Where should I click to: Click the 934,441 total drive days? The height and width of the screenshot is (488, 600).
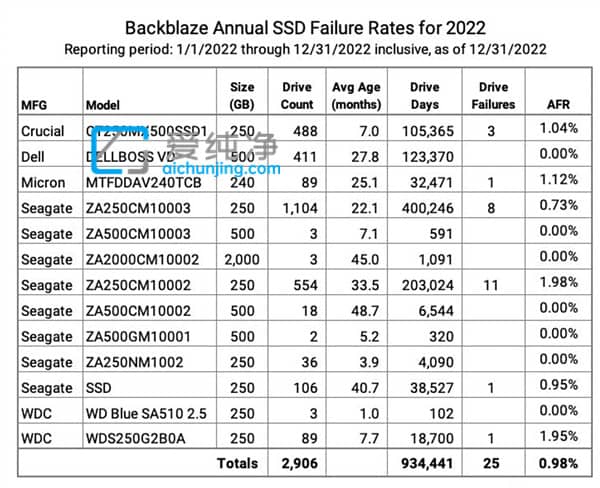(x=427, y=464)
